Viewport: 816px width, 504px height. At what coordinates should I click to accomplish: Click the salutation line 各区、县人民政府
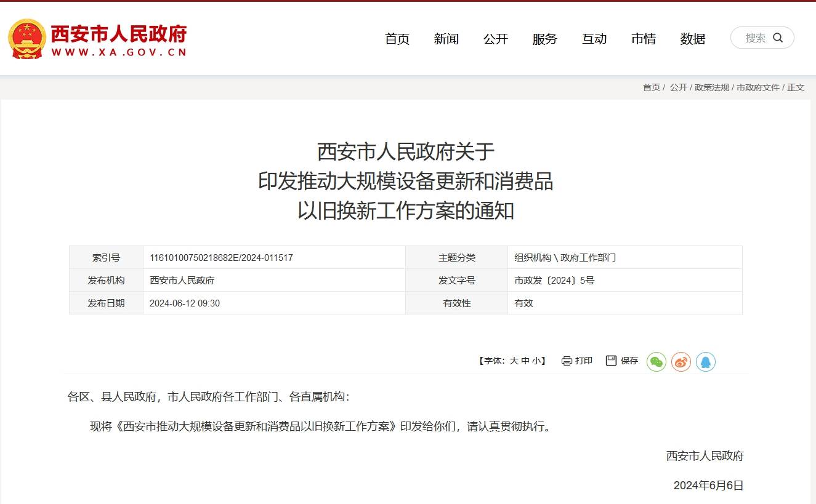[x=208, y=397]
